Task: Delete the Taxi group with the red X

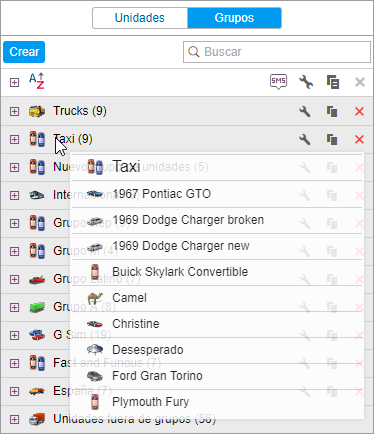Action: pyautogui.click(x=359, y=139)
